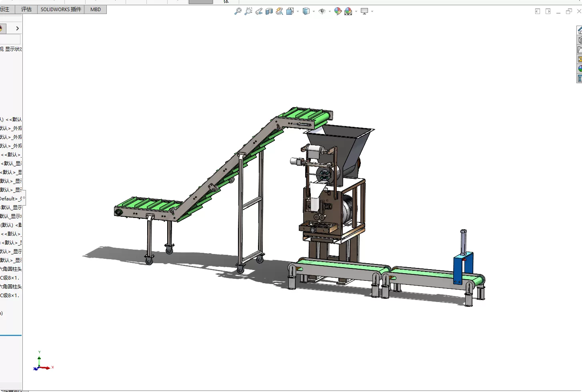
Task: Expand the feature manager tabs chevron
Action: pos(17,28)
